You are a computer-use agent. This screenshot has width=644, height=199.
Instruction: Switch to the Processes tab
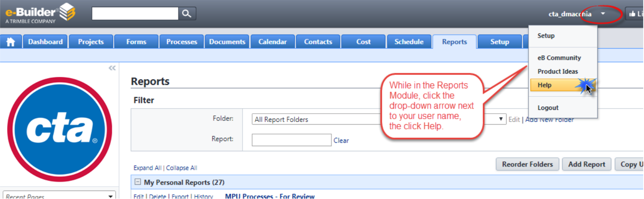click(182, 42)
